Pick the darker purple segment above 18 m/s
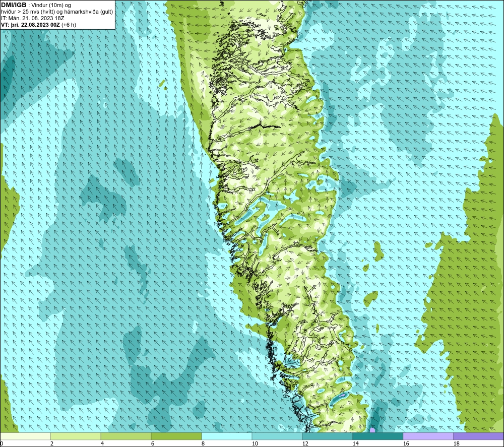This screenshot has width=504, height=447. [x=478, y=436]
